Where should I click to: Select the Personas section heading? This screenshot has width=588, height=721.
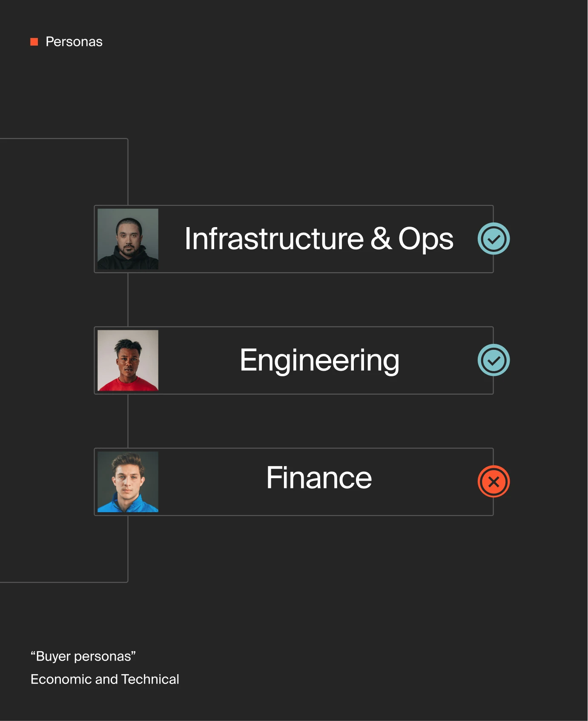click(74, 42)
